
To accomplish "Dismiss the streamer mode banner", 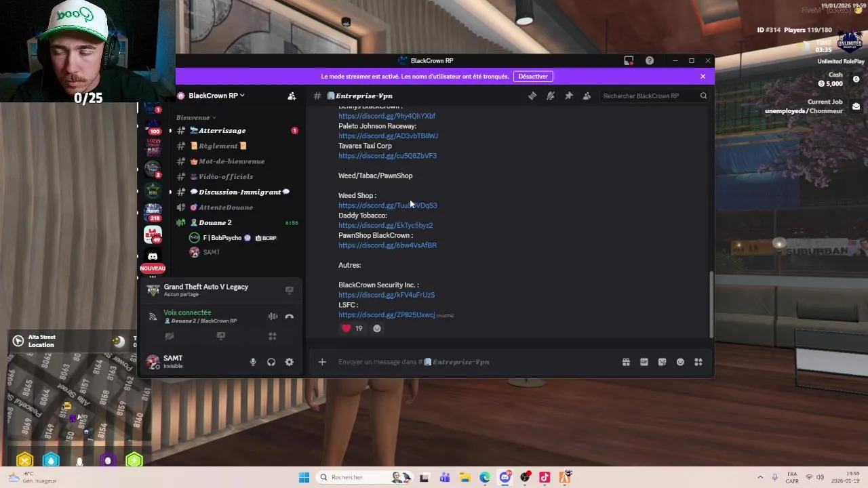I will tap(703, 77).
